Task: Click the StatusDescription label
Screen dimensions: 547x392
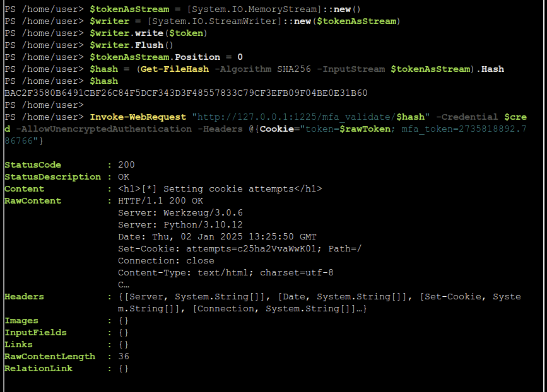Action: [52, 177]
